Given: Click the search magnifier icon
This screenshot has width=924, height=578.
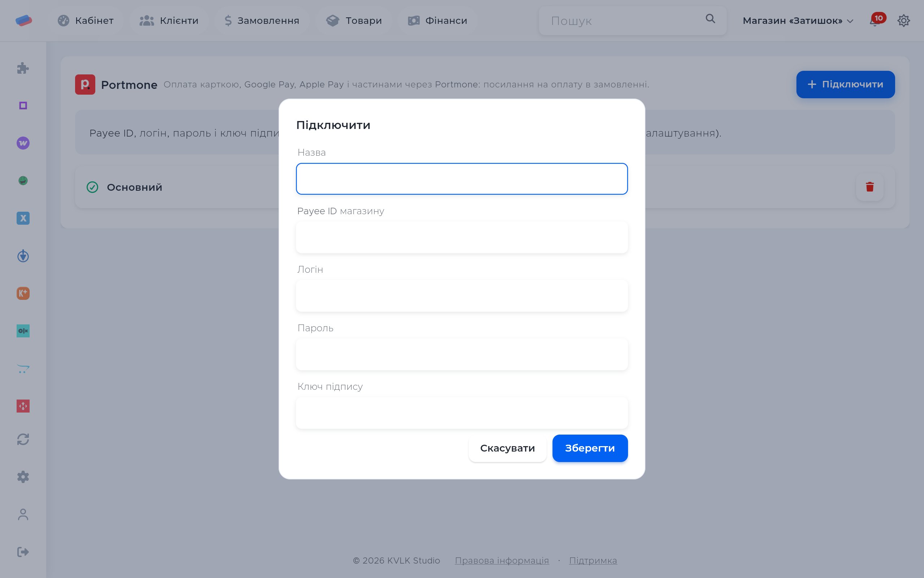Looking at the screenshot, I should (x=710, y=19).
